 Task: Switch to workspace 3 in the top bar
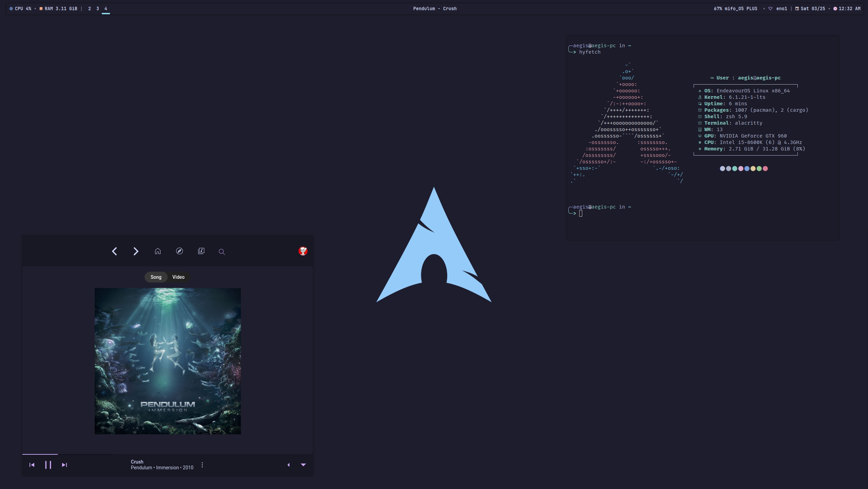pyautogui.click(x=98, y=8)
